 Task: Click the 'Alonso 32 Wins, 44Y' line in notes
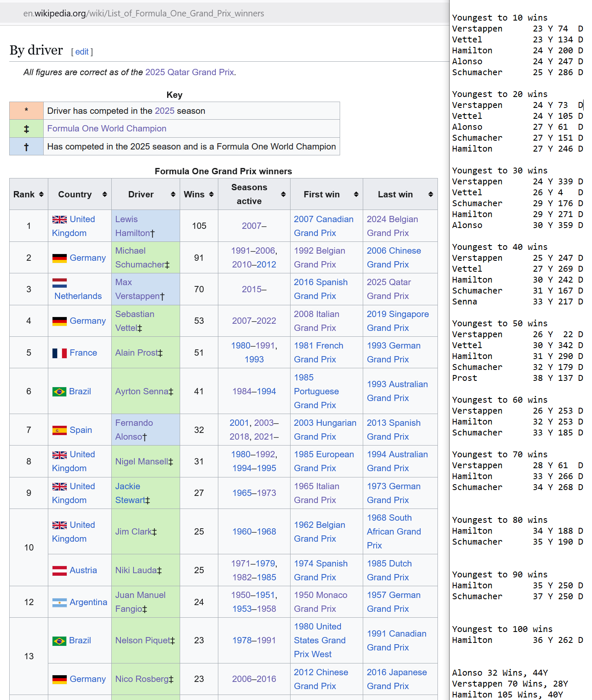(500, 673)
